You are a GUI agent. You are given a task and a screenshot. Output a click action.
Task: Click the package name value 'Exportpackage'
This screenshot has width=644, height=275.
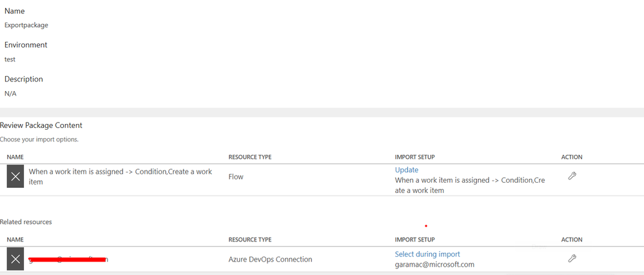pyautogui.click(x=26, y=25)
